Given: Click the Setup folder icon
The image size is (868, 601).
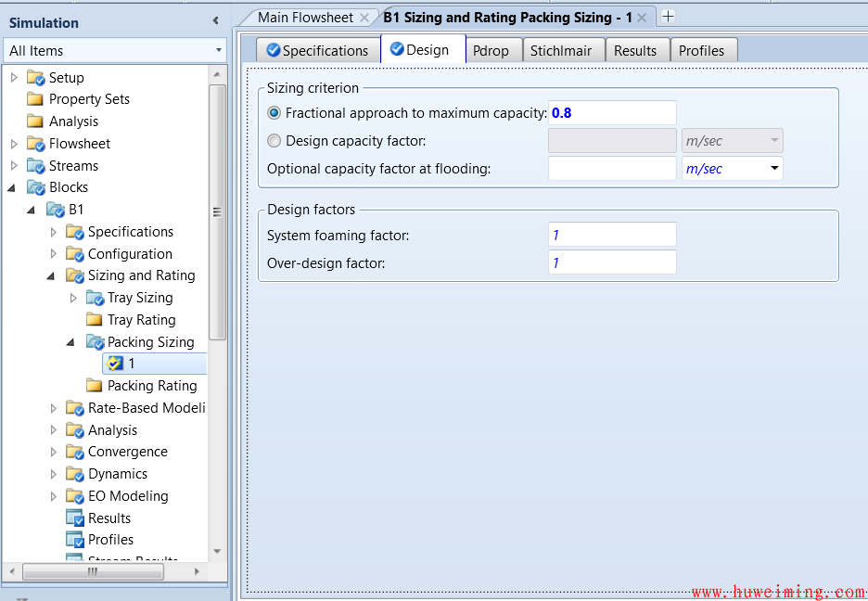Looking at the screenshot, I should point(36,78).
